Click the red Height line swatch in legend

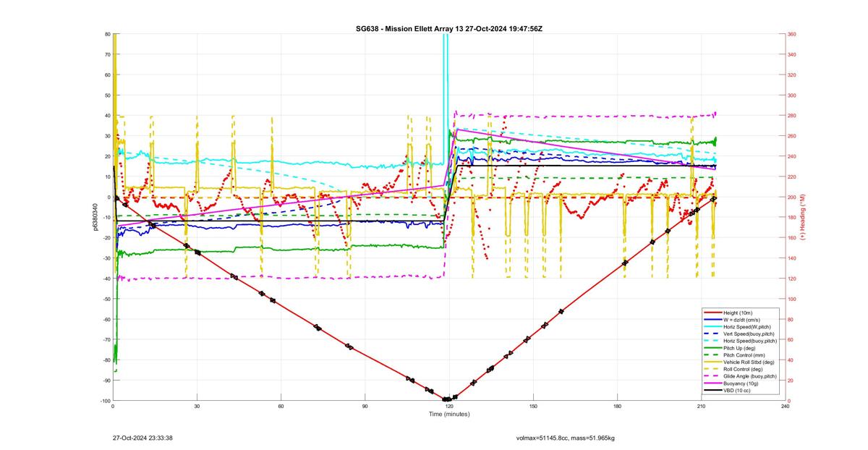point(712,312)
